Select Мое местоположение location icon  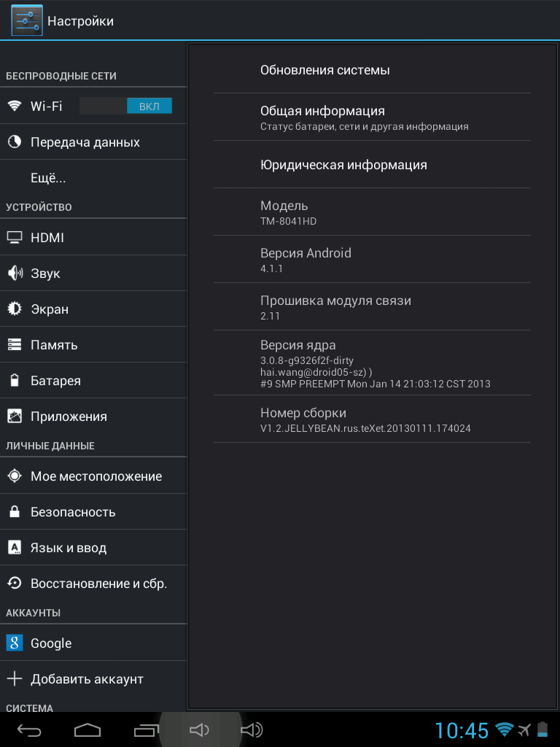point(15,476)
